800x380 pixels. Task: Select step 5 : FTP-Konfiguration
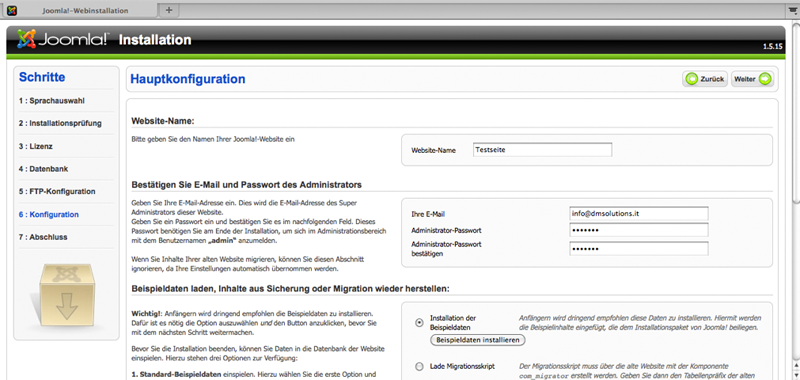click(x=57, y=192)
